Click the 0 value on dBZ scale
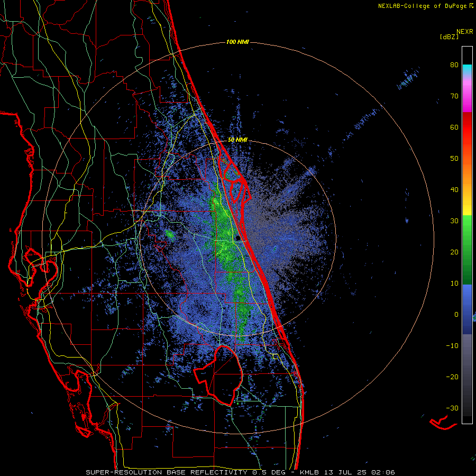 pos(456,315)
